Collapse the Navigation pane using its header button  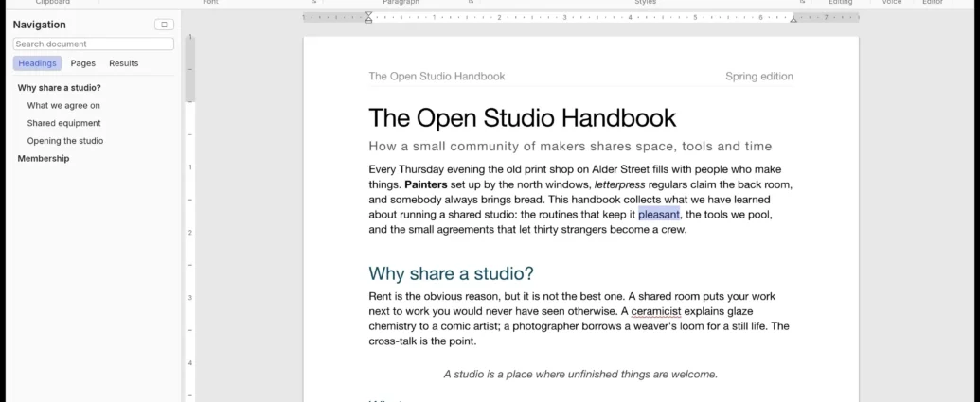click(165, 25)
